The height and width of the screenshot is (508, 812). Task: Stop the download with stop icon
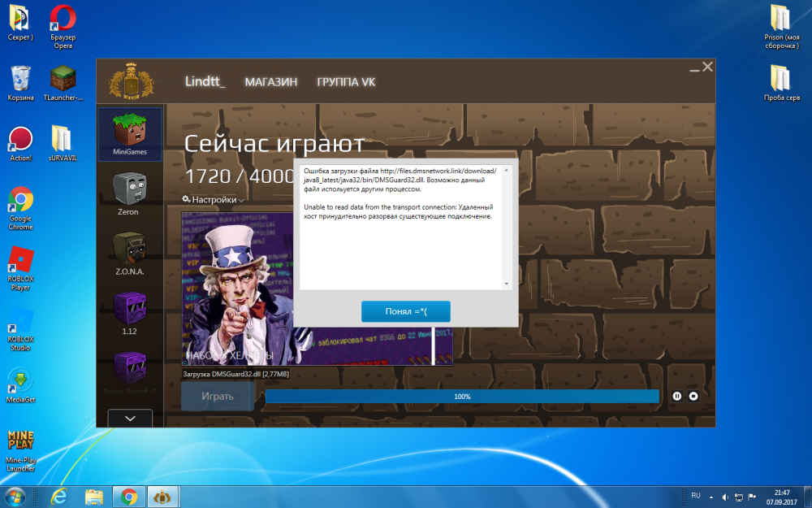point(693,396)
